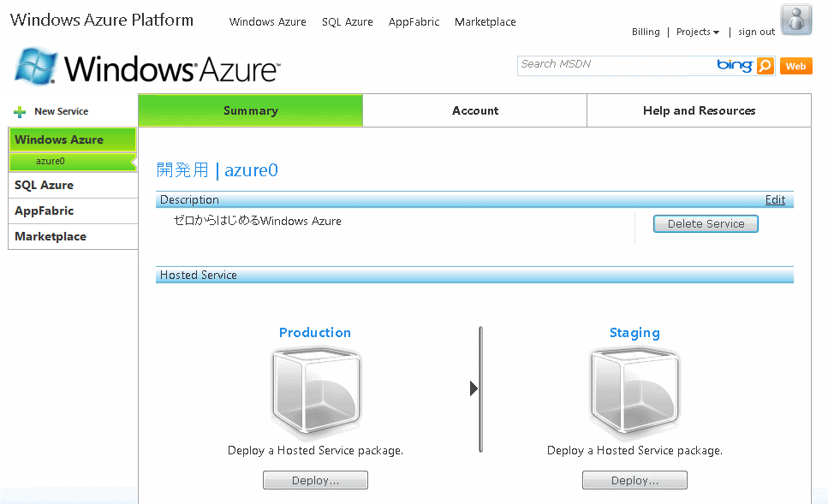Click the Staging empty cube image
828x504 pixels.
[x=634, y=392]
